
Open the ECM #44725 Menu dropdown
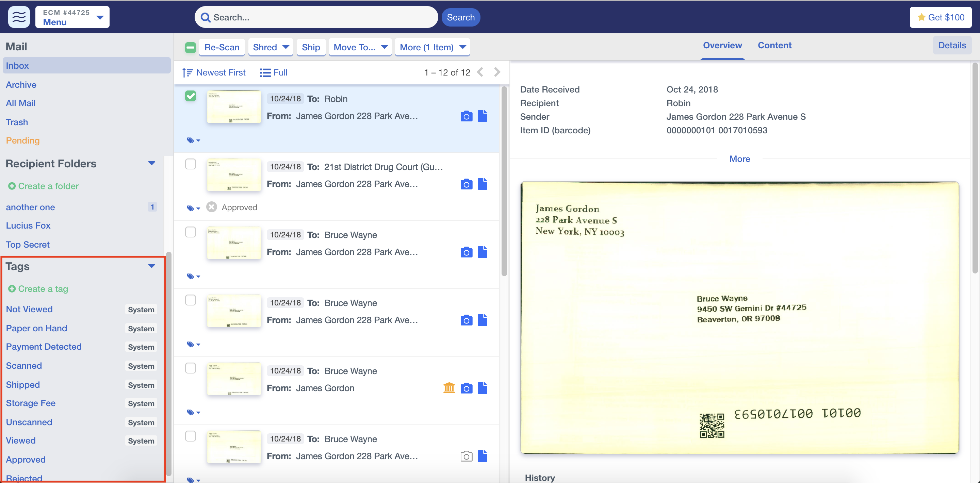72,17
